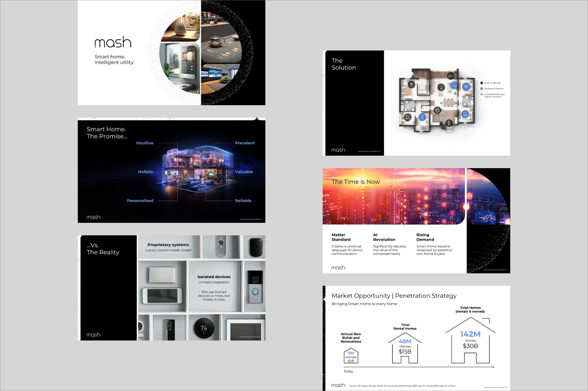Toggle the blue Residents' Devices legend marker
Image resolution: width=588 pixels, height=391 pixels.
click(x=482, y=88)
